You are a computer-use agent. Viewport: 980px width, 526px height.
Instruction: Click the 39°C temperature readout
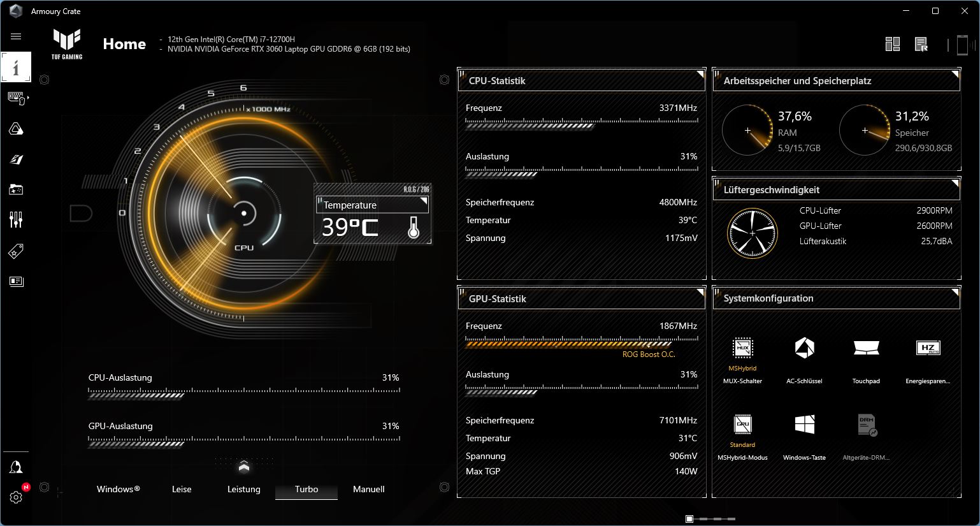click(350, 228)
